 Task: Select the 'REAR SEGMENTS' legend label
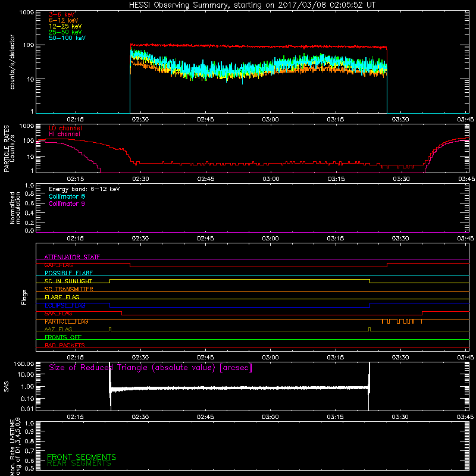coord(79,464)
